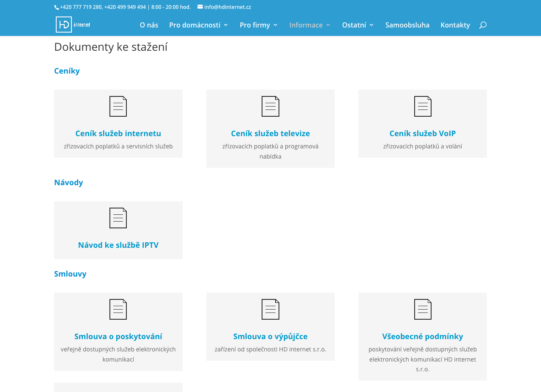Click document icon above Všeobecné podmínky
Image resolution: width=541 pixels, height=392 pixels.
tap(423, 309)
